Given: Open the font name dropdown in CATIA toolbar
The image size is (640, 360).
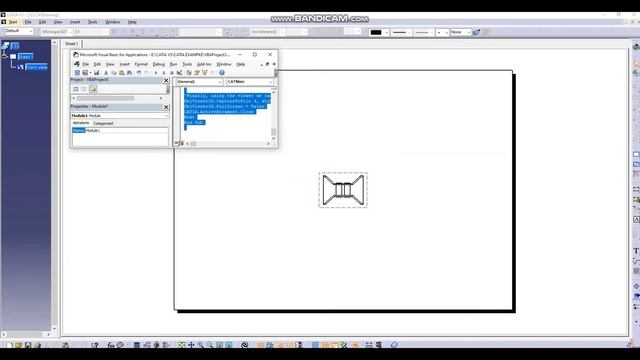Looking at the screenshot, I should click(56, 31).
